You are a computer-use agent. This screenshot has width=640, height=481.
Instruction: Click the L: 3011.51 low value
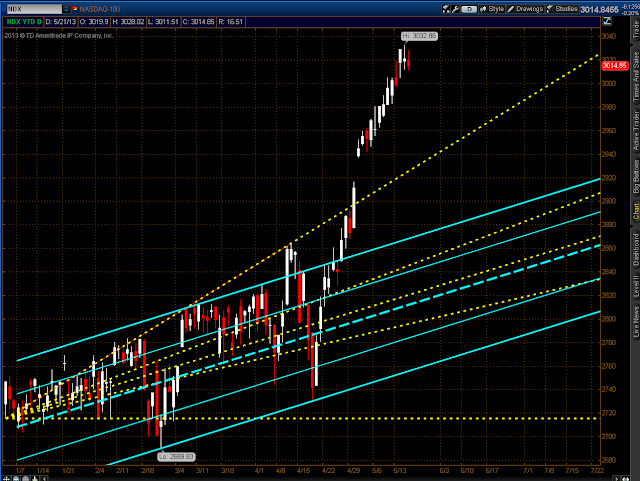[163, 22]
